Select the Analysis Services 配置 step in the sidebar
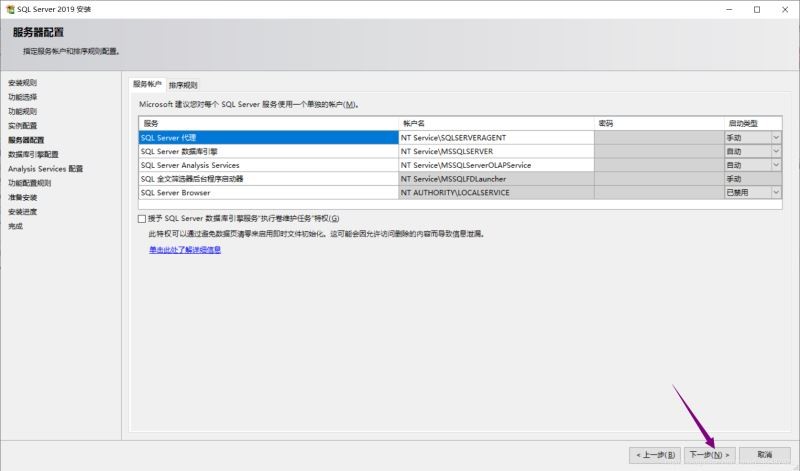The height and width of the screenshot is (471, 800). coord(45,169)
